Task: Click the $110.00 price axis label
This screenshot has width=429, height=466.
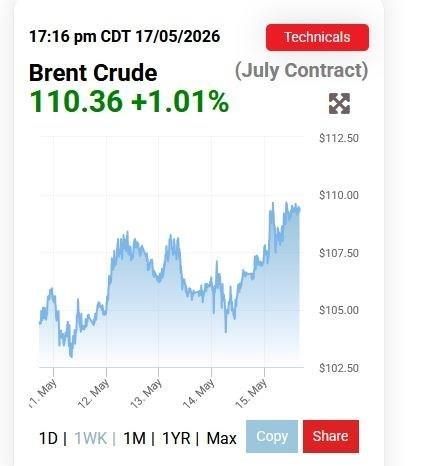Action: [x=339, y=195]
